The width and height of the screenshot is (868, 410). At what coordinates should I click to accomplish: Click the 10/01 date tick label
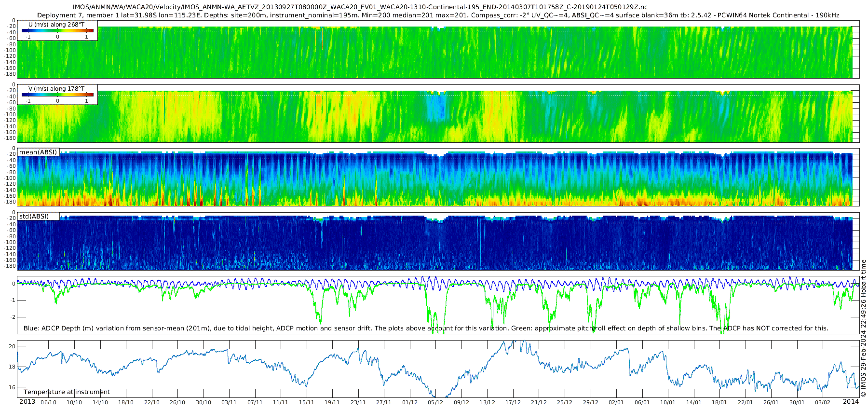668,402
